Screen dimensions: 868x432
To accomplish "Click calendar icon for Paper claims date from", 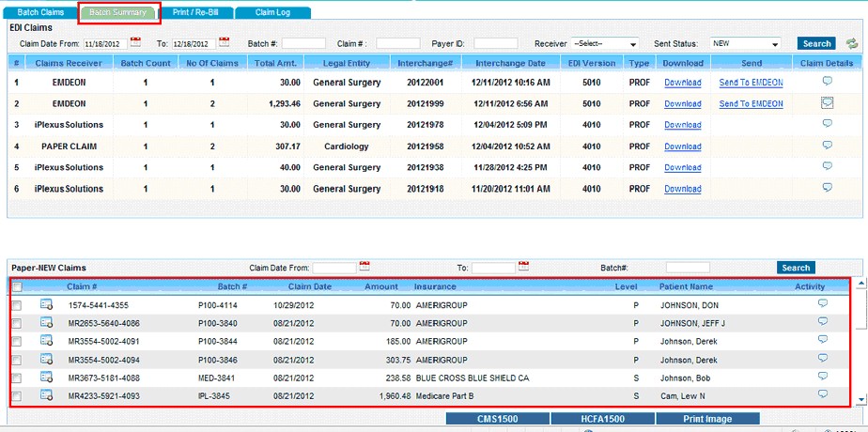I will click(x=364, y=267).
